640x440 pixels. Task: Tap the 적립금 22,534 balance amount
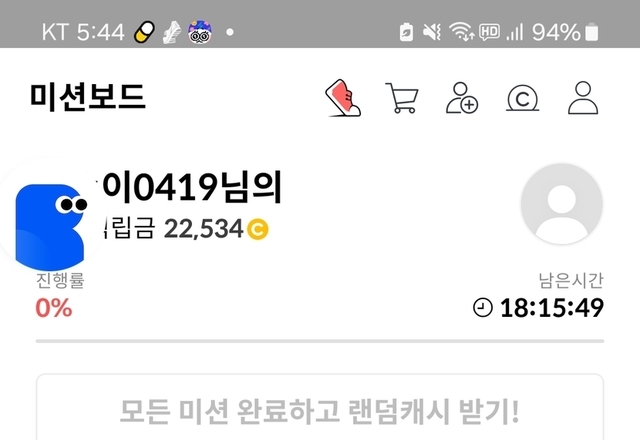point(203,229)
